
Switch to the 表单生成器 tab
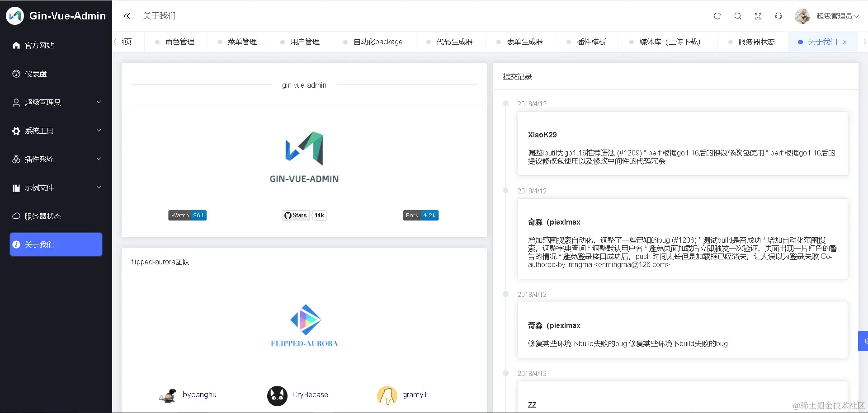[520, 42]
